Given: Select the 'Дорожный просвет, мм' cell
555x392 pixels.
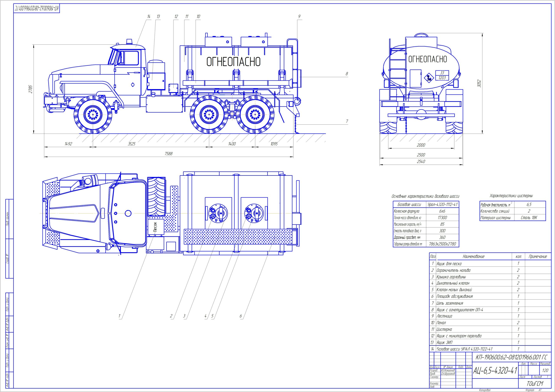Looking at the screenshot, I should click(x=409, y=237).
